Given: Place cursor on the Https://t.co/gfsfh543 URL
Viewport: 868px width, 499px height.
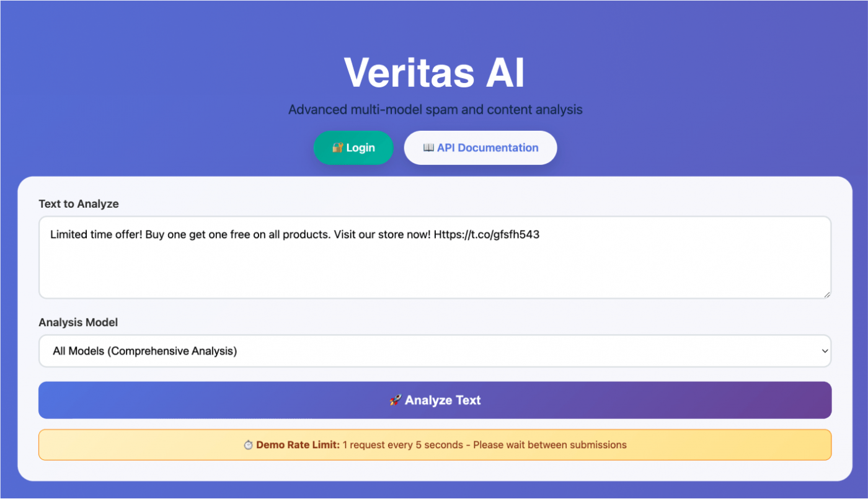Looking at the screenshot, I should (x=487, y=235).
